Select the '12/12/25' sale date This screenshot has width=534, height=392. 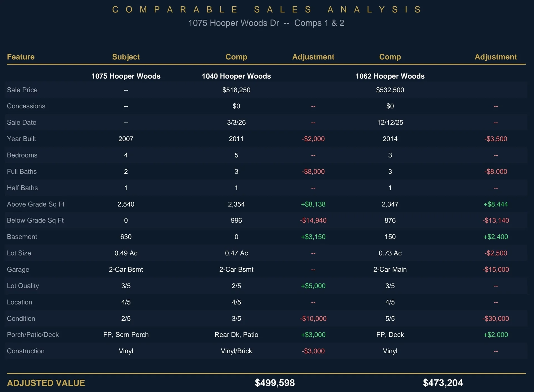click(390, 122)
